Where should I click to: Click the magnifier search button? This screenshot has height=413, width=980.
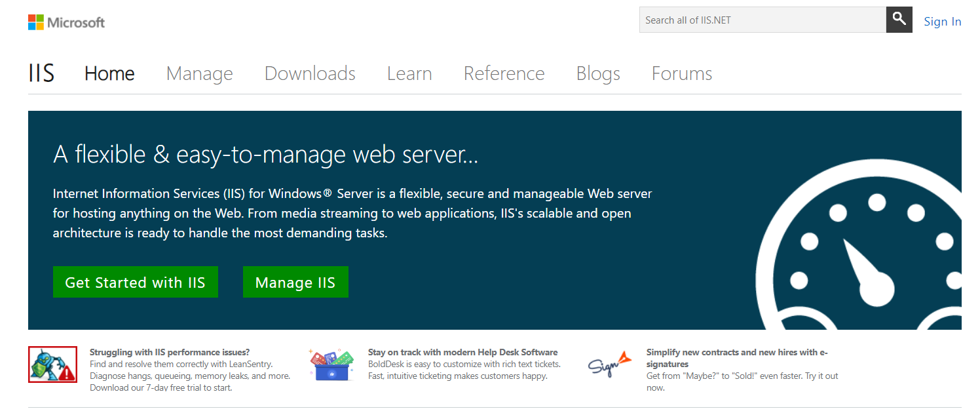899,20
